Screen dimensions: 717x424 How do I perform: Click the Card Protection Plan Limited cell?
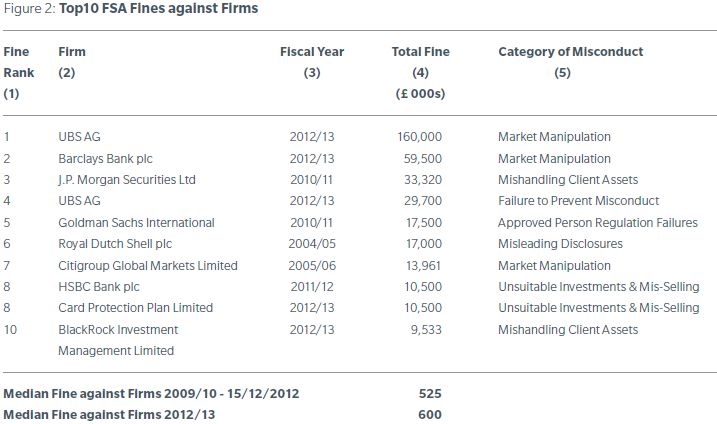point(135,308)
